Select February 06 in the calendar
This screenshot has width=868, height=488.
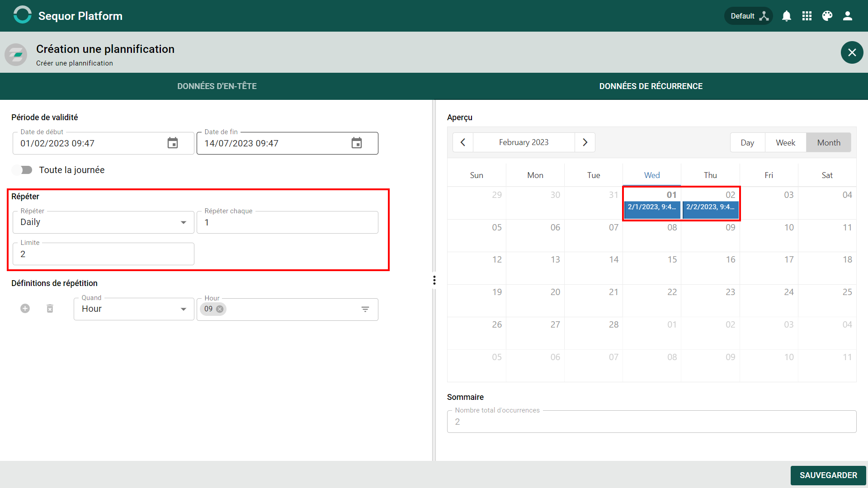tap(535, 235)
